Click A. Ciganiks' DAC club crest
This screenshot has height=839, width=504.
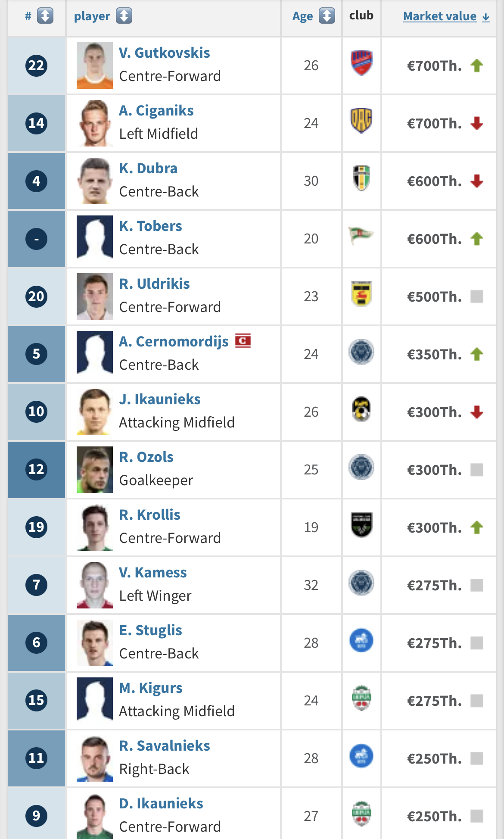pyautogui.click(x=361, y=121)
